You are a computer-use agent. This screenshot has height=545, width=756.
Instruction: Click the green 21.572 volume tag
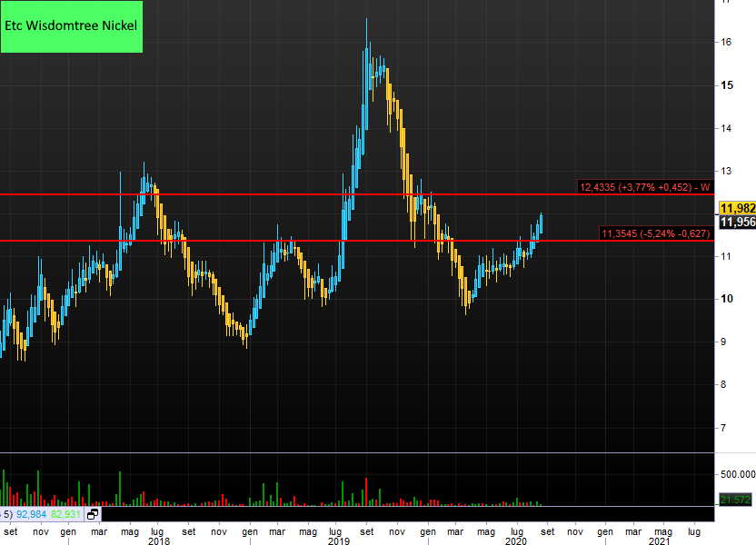point(734,500)
